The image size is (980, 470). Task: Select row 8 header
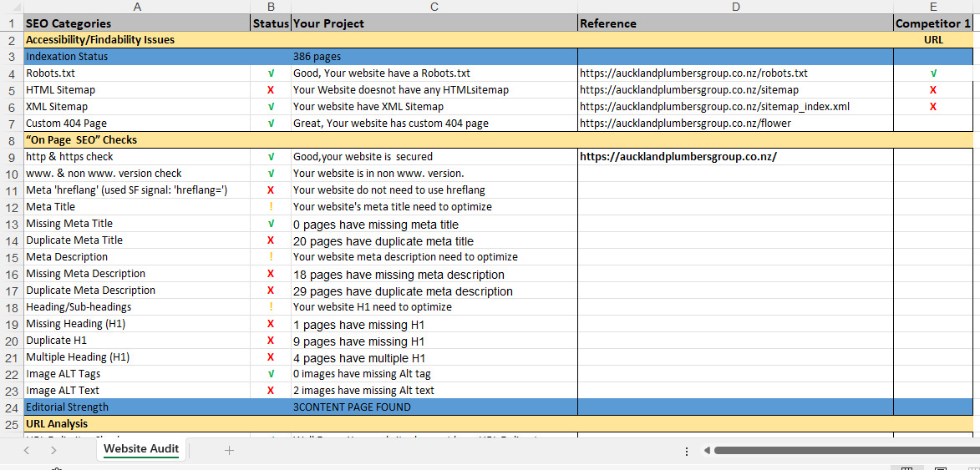click(11, 140)
